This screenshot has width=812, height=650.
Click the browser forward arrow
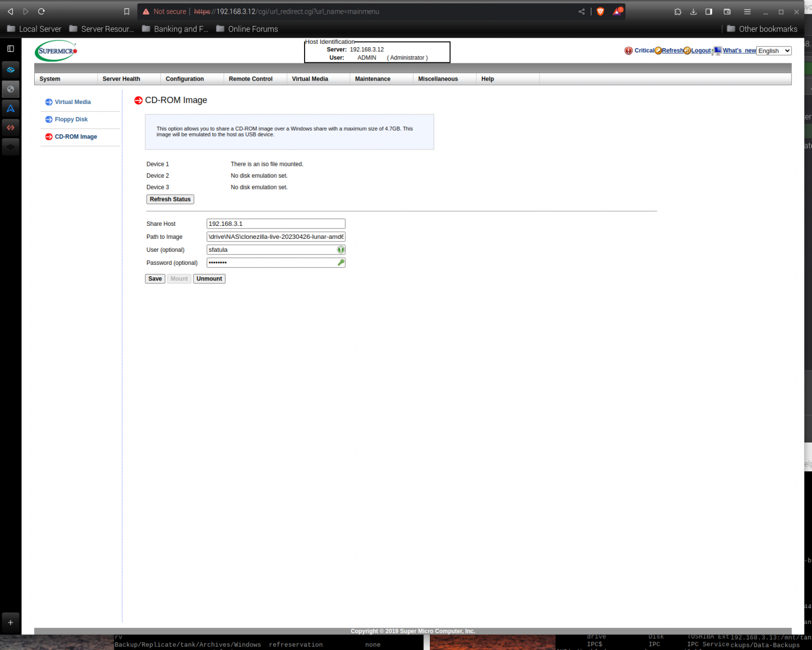(25, 11)
